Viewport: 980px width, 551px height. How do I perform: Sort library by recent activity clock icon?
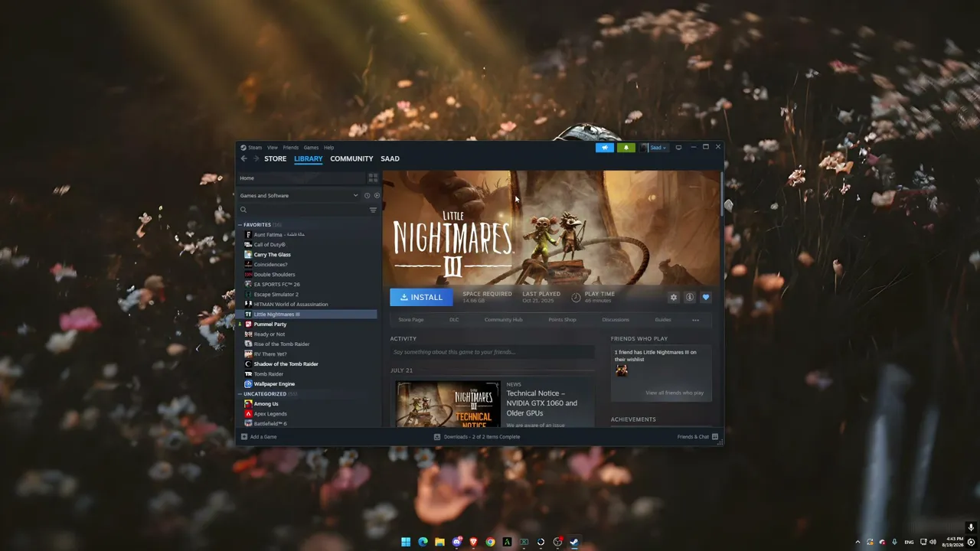[x=367, y=195]
